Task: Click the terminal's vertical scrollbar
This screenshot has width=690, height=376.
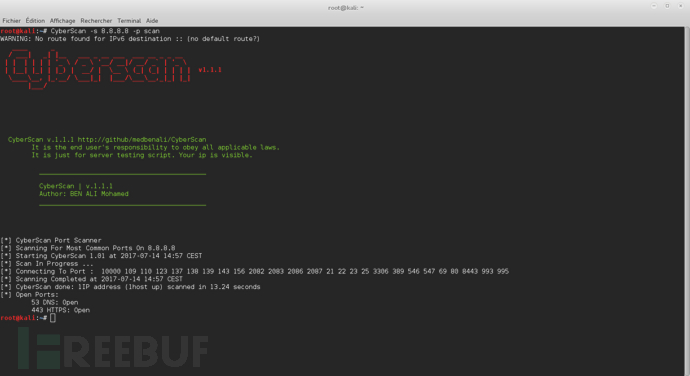Action: coord(687,201)
